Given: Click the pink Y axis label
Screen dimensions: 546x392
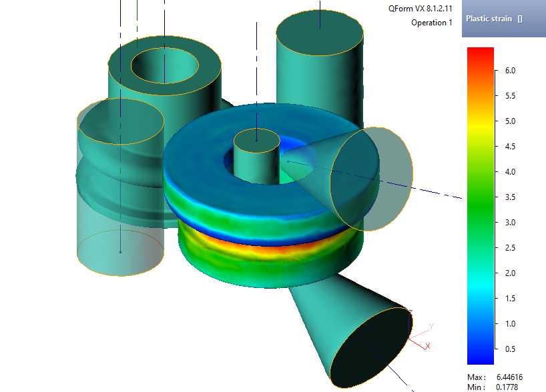Looking at the screenshot, I should pyautogui.click(x=432, y=326).
